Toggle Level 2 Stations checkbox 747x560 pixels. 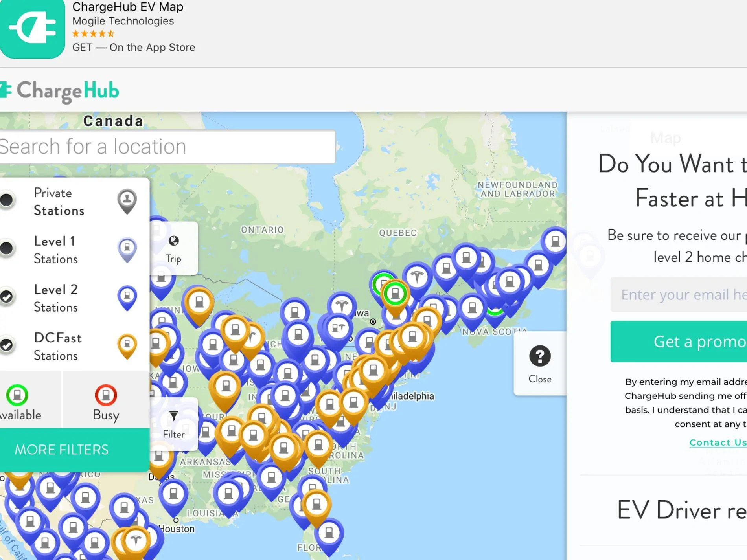pos(7,297)
